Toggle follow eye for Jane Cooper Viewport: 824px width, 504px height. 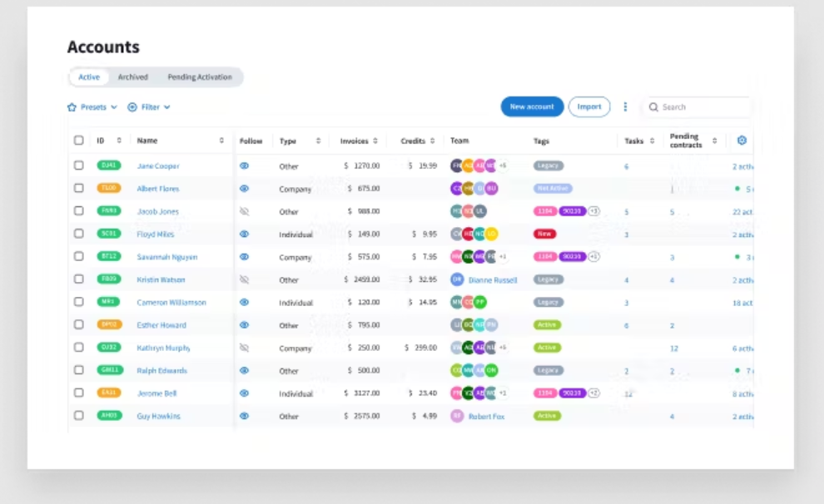(245, 166)
